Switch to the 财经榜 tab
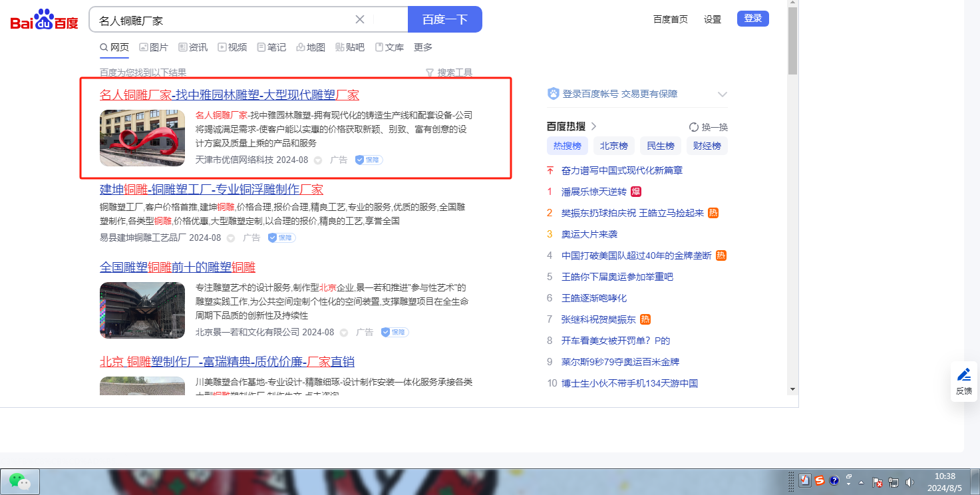980x495 pixels. 707,146
